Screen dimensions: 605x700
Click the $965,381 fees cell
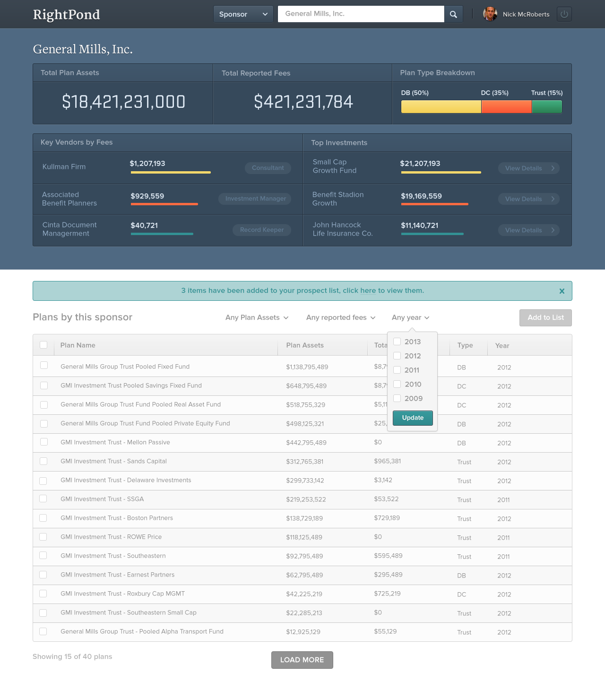tap(388, 461)
